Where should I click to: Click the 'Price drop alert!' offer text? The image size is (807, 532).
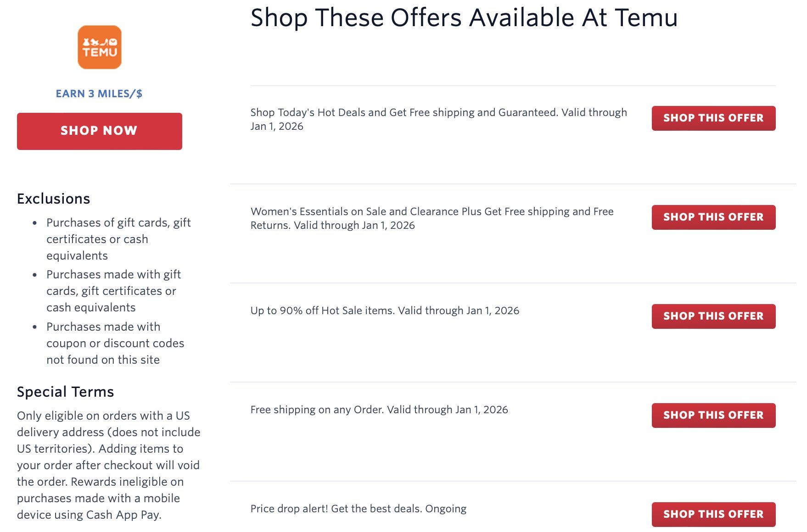pyautogui.click(x=358, y=509)
